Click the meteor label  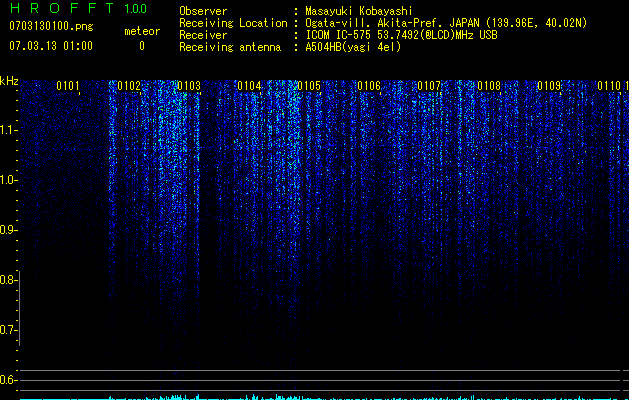[x=142, y=31]
